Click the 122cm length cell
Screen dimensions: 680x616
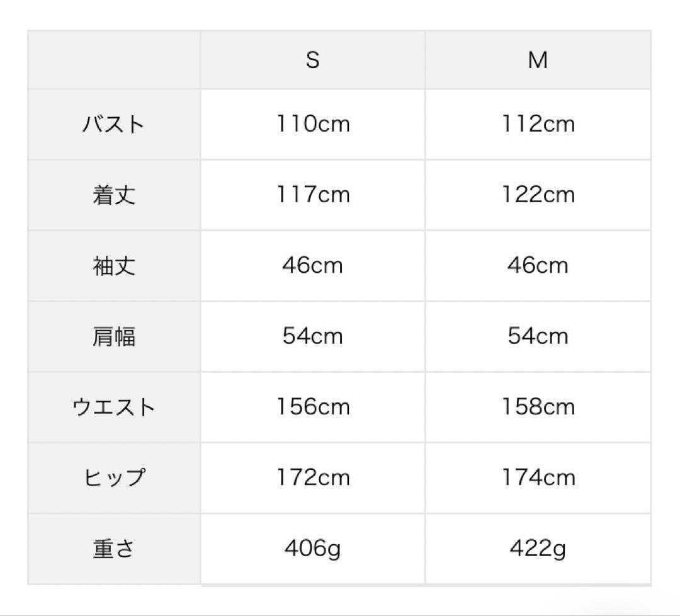pyautogui.click(x=538, y=195)
